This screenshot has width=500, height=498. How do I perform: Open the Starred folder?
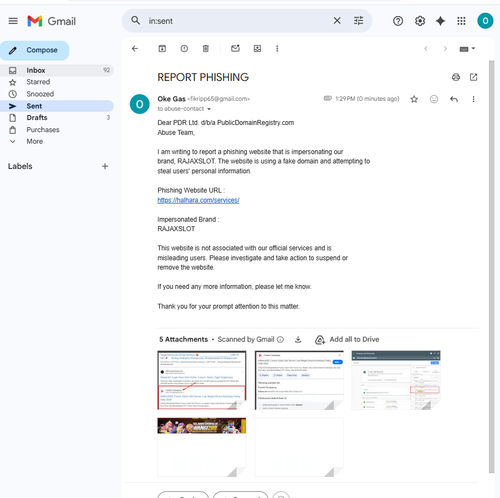pos(57,82)
